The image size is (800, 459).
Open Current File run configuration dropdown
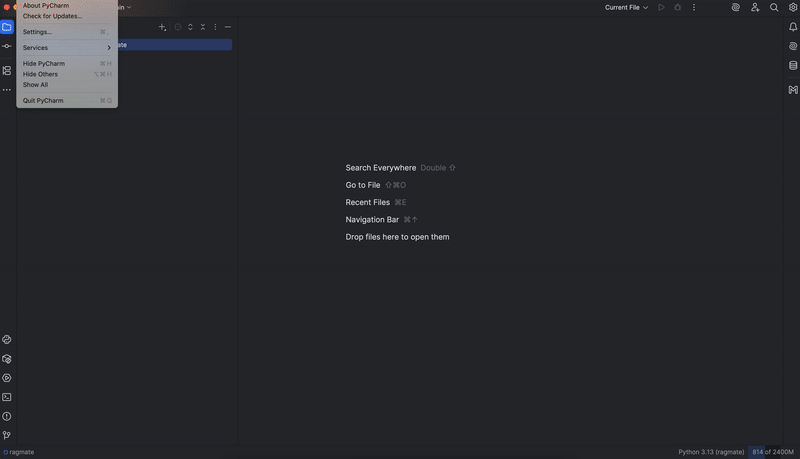(627, 8)
